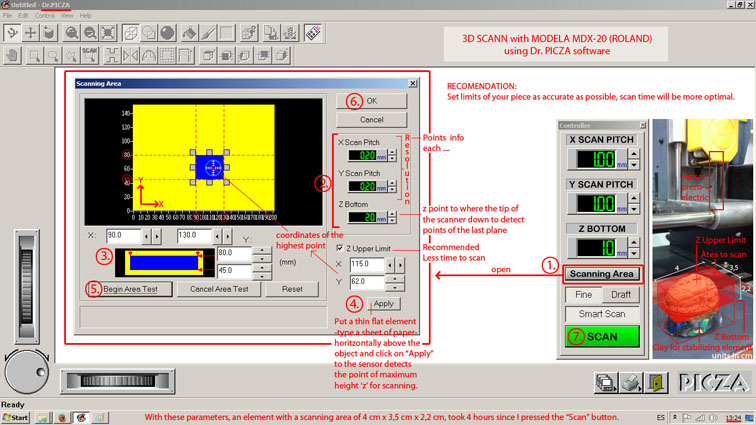The width and height of the screenshot is (756, 425).
Task: Increase X SCAN PITCH in Controller panel
Action: (634, 154)
